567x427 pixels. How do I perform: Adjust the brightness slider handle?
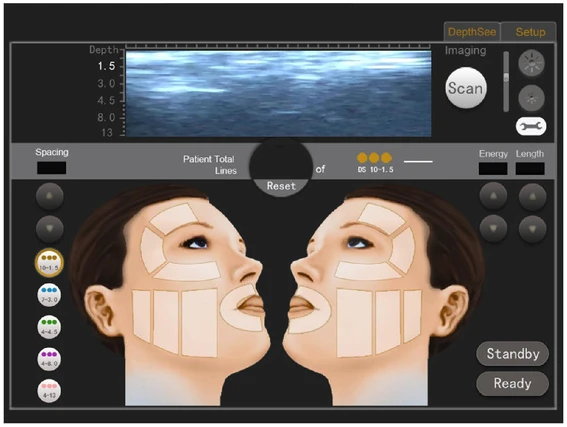[506, 77]
